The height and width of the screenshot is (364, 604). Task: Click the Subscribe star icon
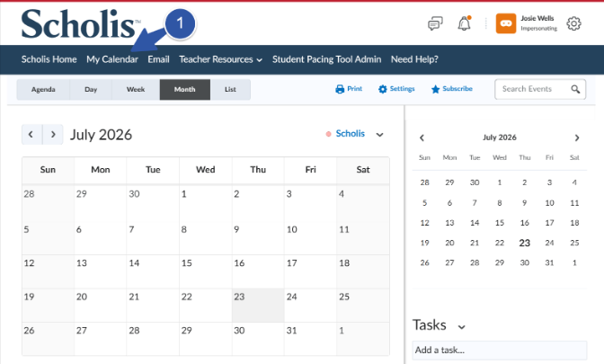click(x=435, y=89)
